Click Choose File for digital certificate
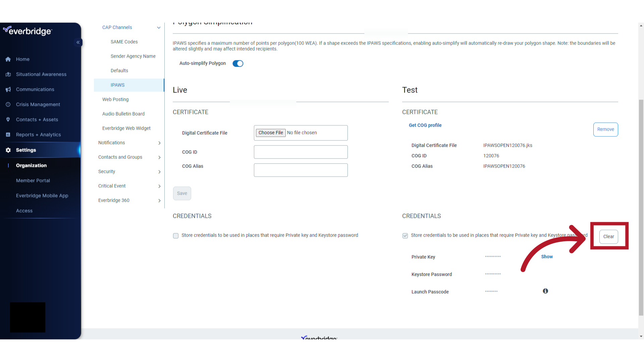This screenshot has height=362, width=644. click(271, 133)
